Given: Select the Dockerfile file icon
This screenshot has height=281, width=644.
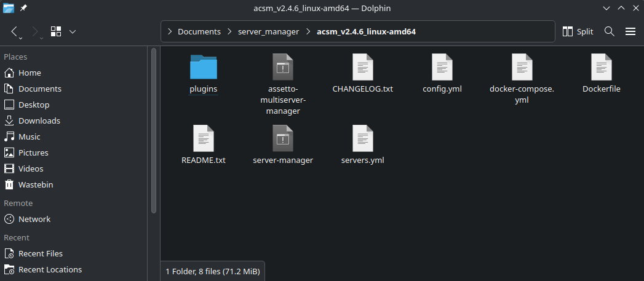Looking at the screenshot, I should pyautogui.click(x=602, y=67).
